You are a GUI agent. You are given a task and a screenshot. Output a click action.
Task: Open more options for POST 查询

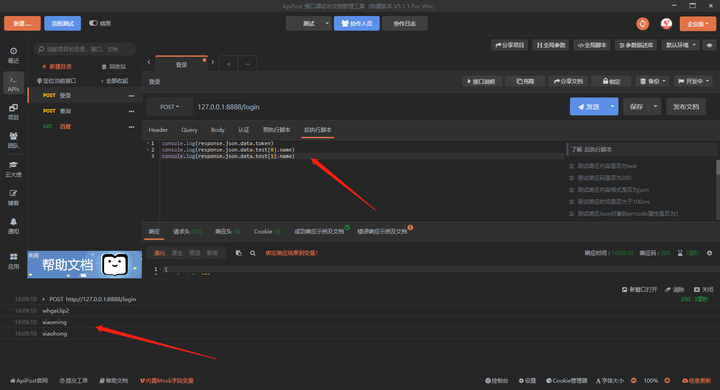pos(131,111)
